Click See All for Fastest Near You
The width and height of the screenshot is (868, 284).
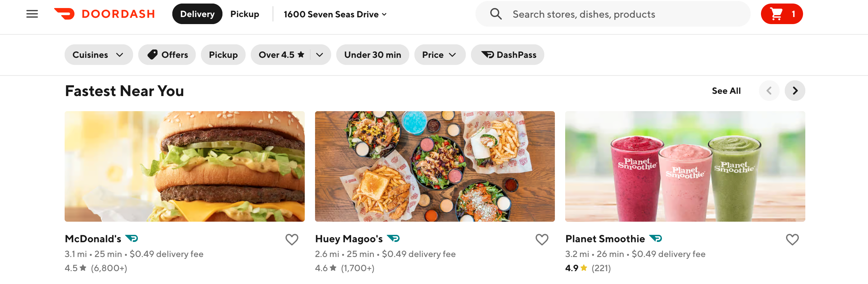pos(726,91)
